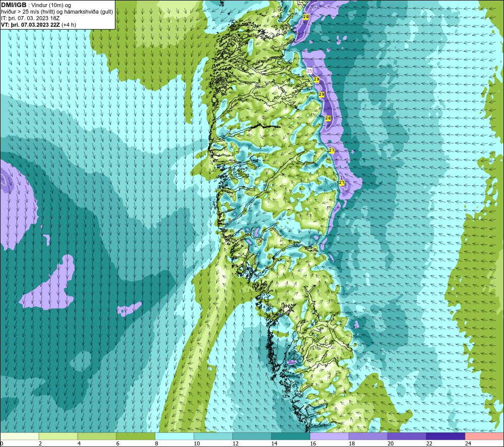Click the "24" value on the colour scale
The image size is (504, 447).
point(468,443)
